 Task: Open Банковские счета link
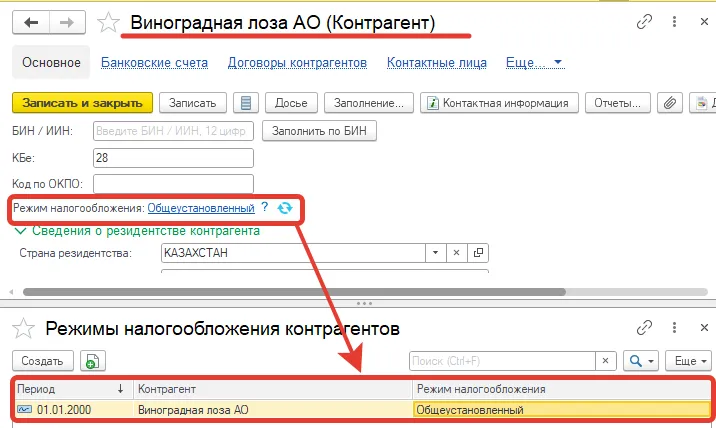click(x=154, y=63)
